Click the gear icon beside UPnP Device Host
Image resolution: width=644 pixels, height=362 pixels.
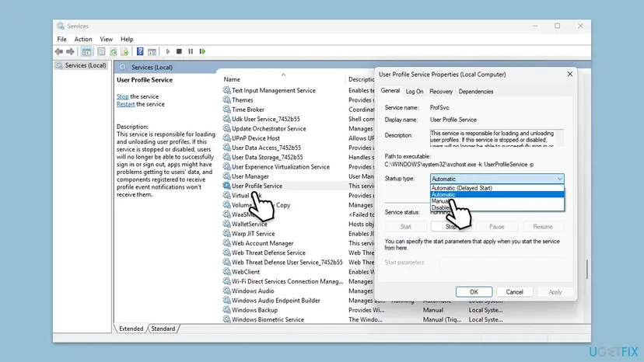pos(226,138)
